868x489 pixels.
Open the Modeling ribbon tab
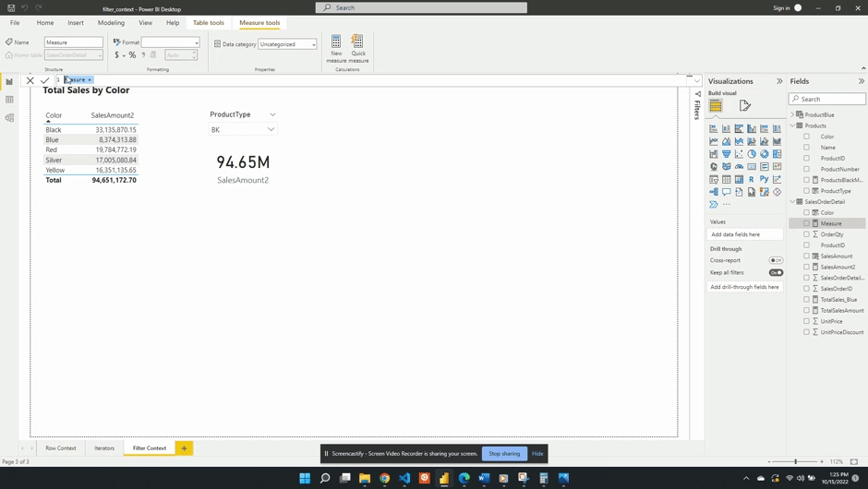111,22
